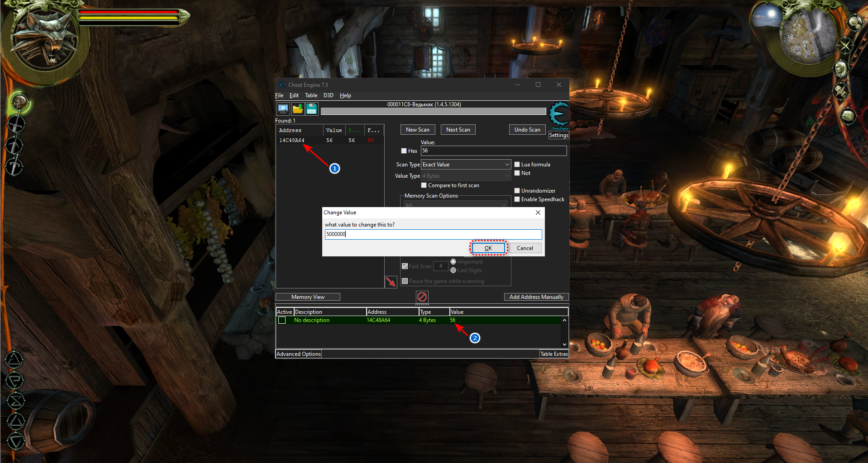Open the Edit menu
Image resolution: width=868 pixels, height=463 pixels.
(294, 95)
